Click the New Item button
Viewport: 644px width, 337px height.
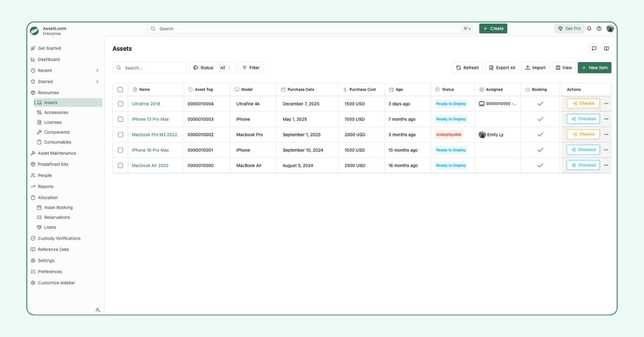click(595, 68)
